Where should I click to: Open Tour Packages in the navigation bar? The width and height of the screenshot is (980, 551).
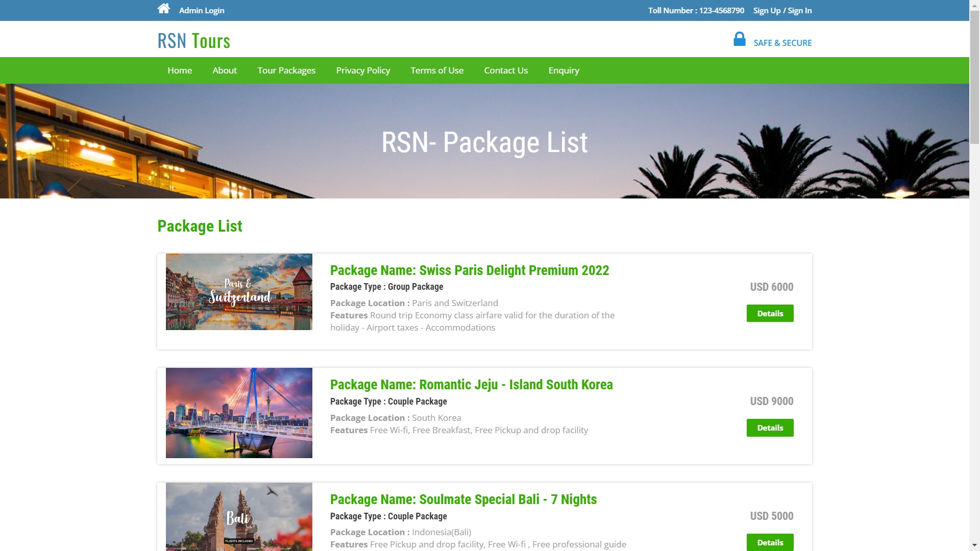286,70
